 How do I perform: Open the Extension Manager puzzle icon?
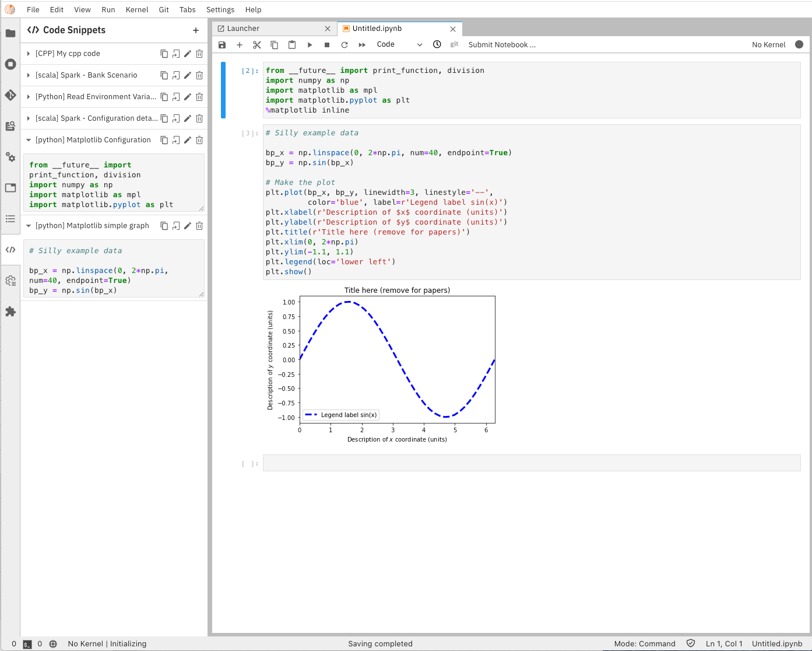point(10,311)
